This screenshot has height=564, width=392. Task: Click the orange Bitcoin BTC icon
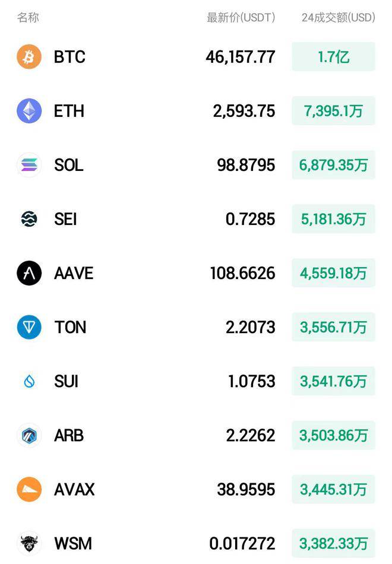coord(29,57)
